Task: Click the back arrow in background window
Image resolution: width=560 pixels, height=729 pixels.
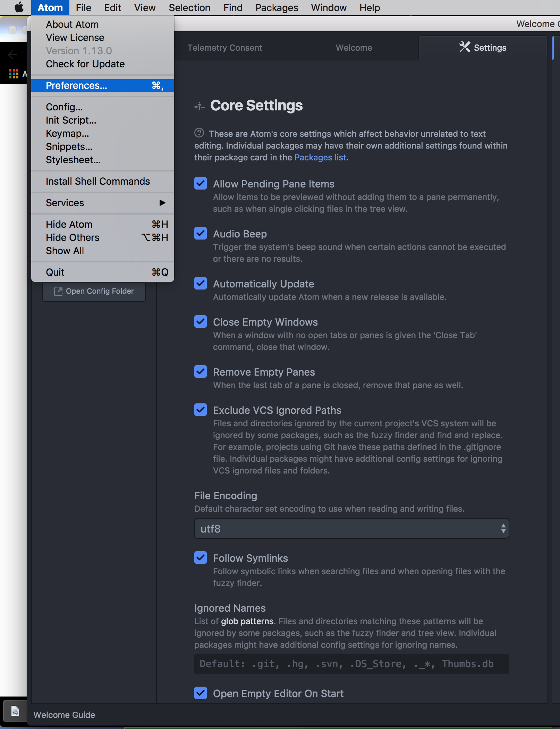Action: coord(12,54)
